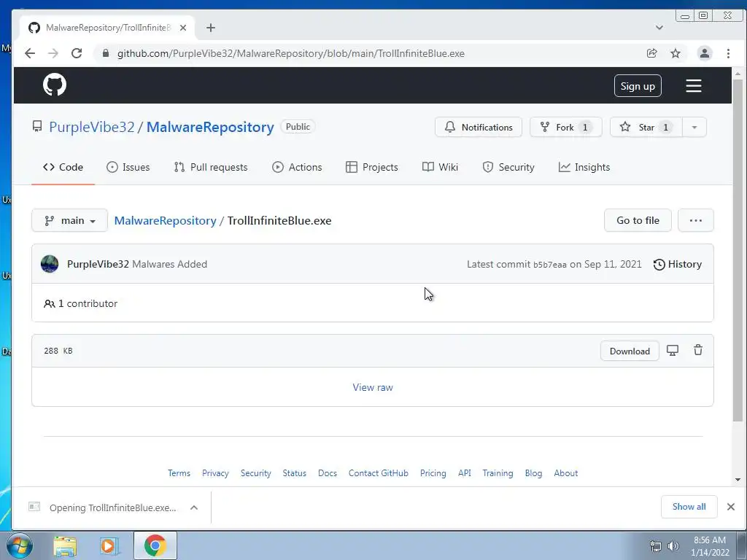This screenshot has width=747, height=560.
Task: Expand download item options chevron
Action: tap(194, 507)
